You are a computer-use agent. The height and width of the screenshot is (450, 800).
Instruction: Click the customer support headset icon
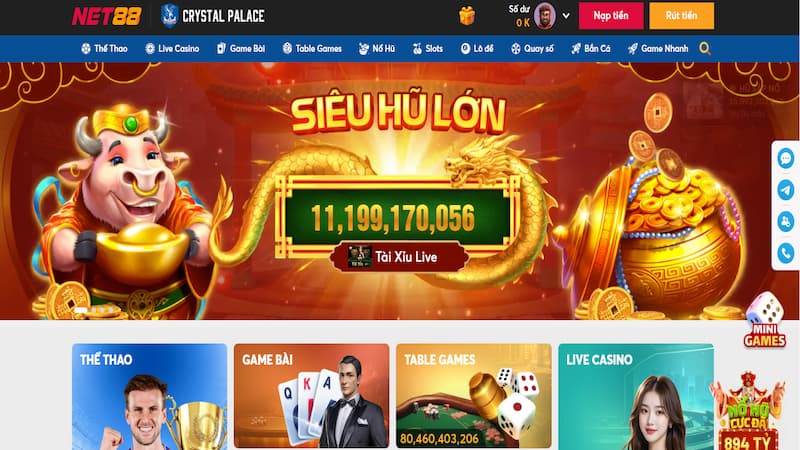(786, 222)
